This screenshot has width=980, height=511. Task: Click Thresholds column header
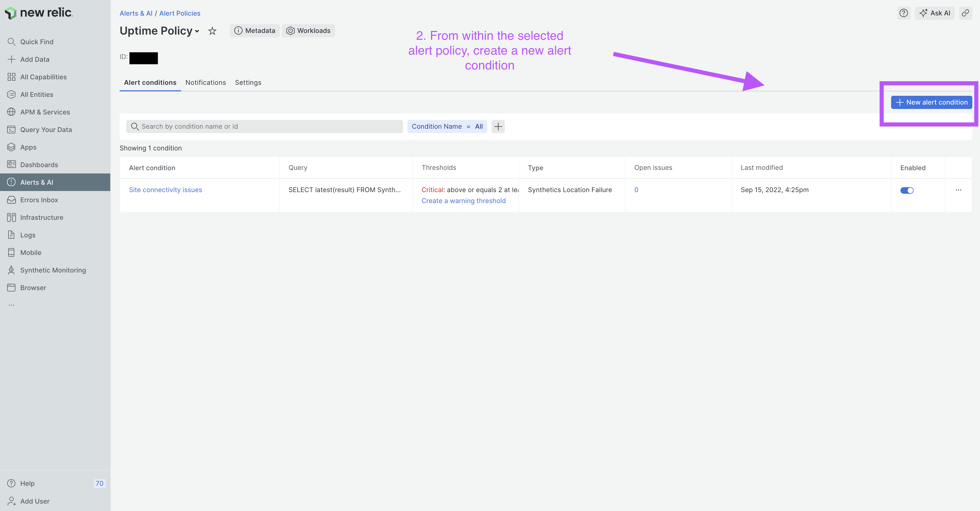click(x=439, y=168)
